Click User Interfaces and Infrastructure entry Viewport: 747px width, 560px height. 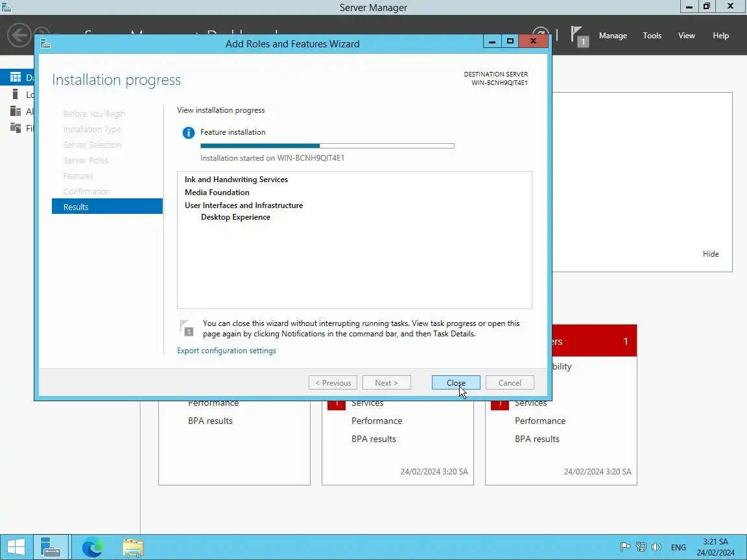[243, 205]
